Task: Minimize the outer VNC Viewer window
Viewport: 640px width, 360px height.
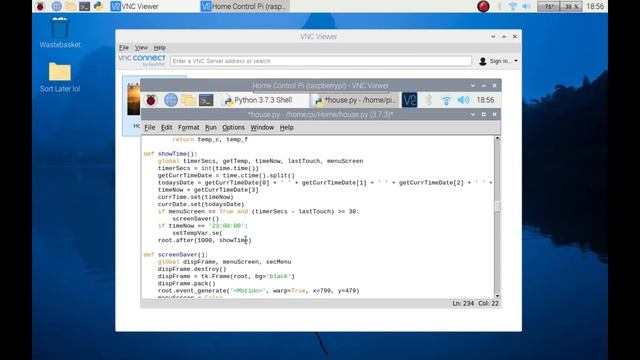Action: [x=493, y=36]
